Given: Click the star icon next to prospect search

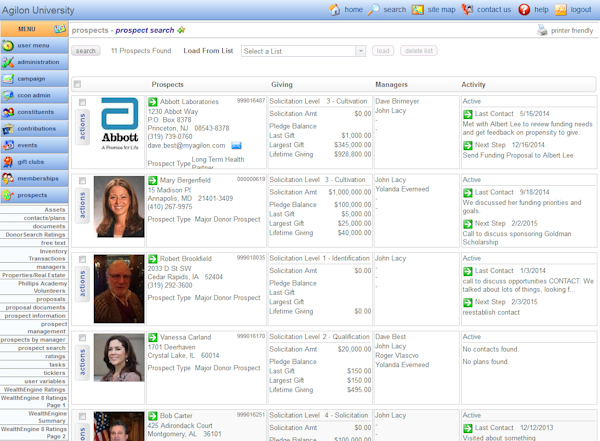Looking at the screenshot, I should pyautogui.click(x=181, y=30).
